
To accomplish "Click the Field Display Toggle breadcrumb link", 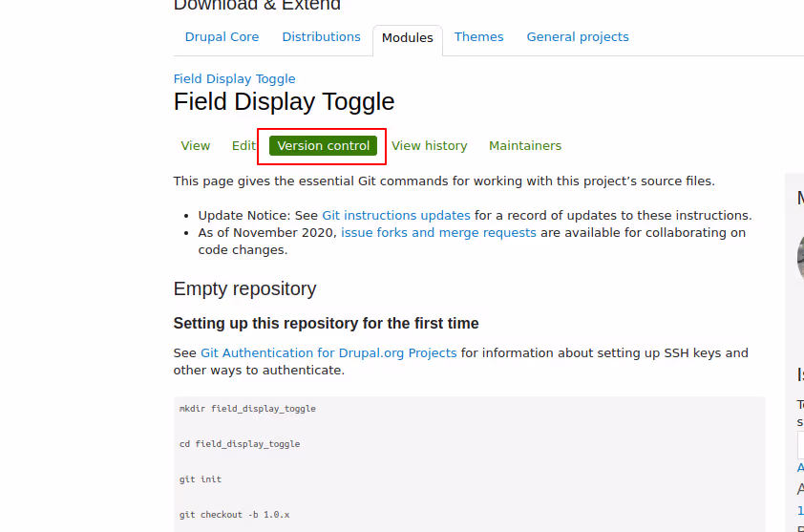I will click(x=234, y=79).
